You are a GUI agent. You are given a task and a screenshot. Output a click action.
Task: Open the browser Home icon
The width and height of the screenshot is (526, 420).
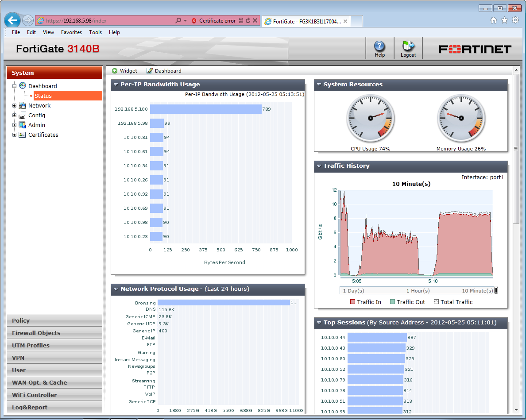494,20
